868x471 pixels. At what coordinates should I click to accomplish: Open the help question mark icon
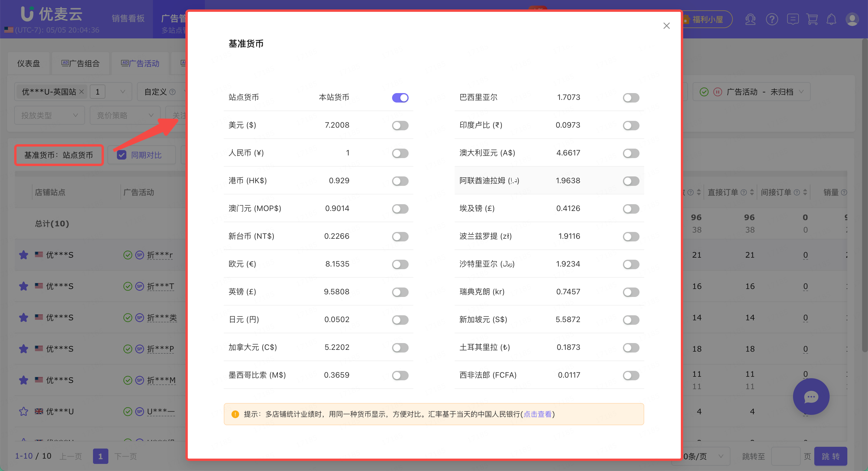pos(772,19)
